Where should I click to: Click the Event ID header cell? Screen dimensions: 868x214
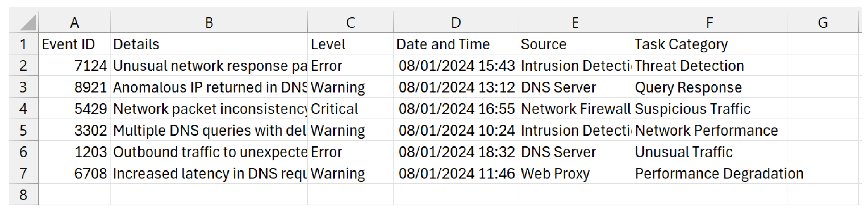[x=74, y=44]
